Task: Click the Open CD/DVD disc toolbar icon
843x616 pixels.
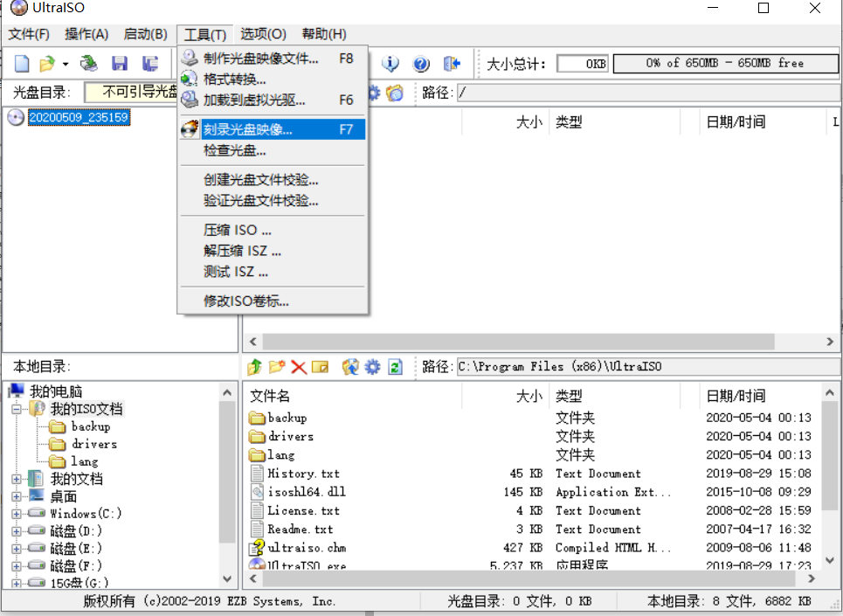Action: coord(89,64)
